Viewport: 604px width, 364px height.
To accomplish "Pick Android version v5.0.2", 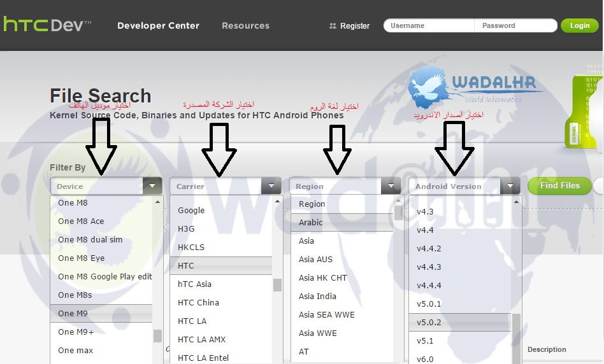I will (460, 323).
